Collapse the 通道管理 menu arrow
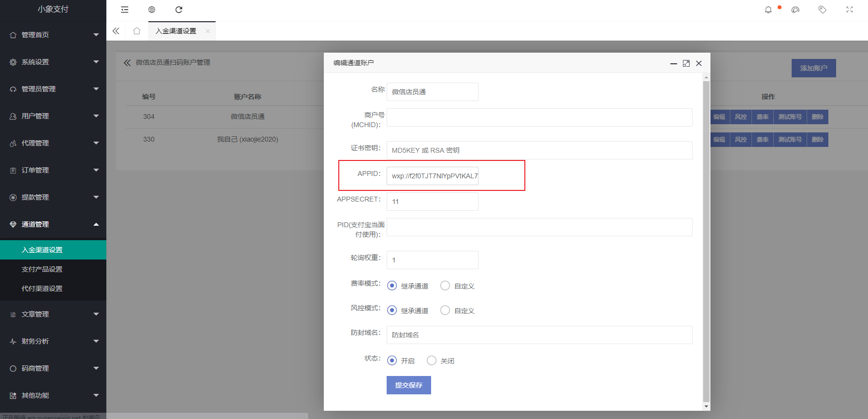The height and width of the screenshot is (419, 868). 96,224
